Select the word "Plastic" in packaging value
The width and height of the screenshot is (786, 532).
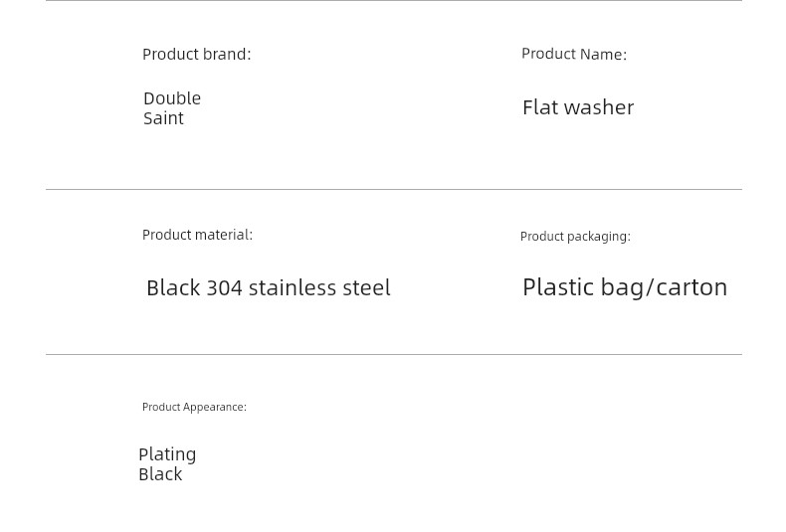click(x=558, y=287)
